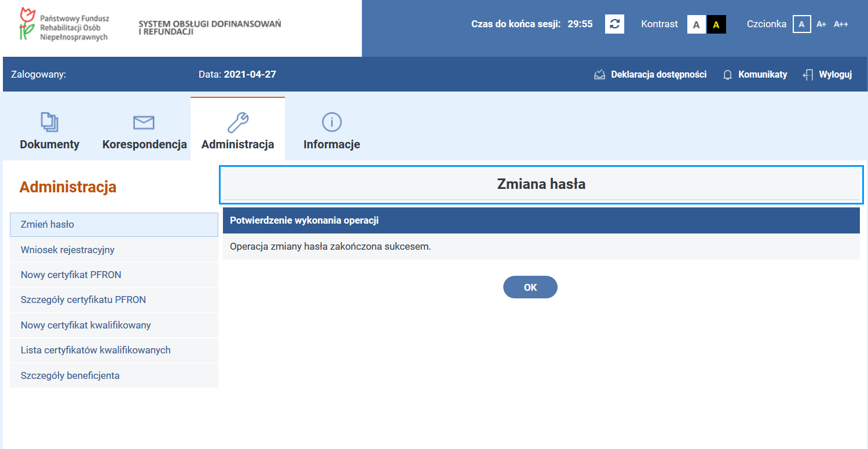This screenshot has height=449, width=868.
Task: Confirm with the OK button
Action: point(530,287)
